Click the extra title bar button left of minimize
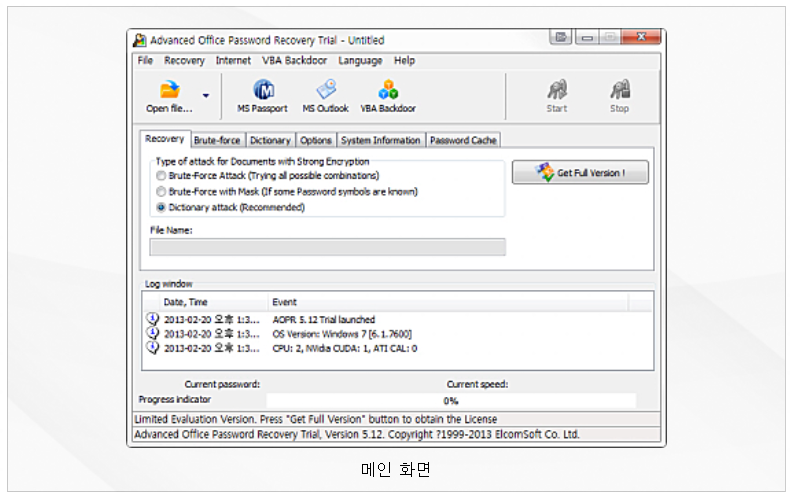 click(x=561, y=37)
